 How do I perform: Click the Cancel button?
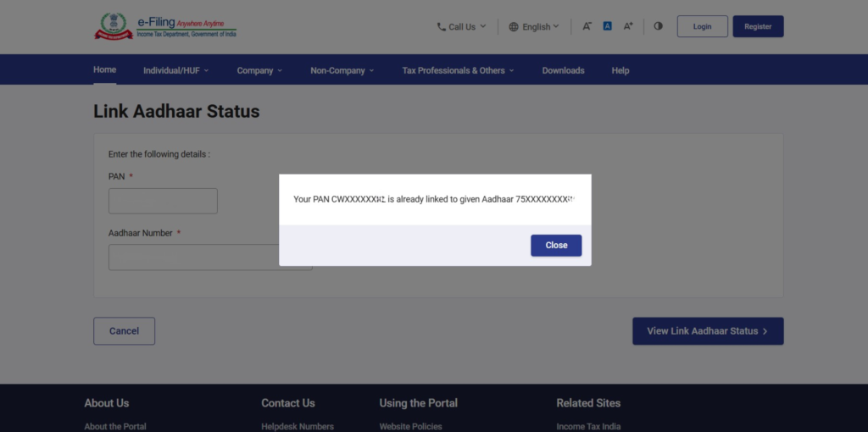124,330
